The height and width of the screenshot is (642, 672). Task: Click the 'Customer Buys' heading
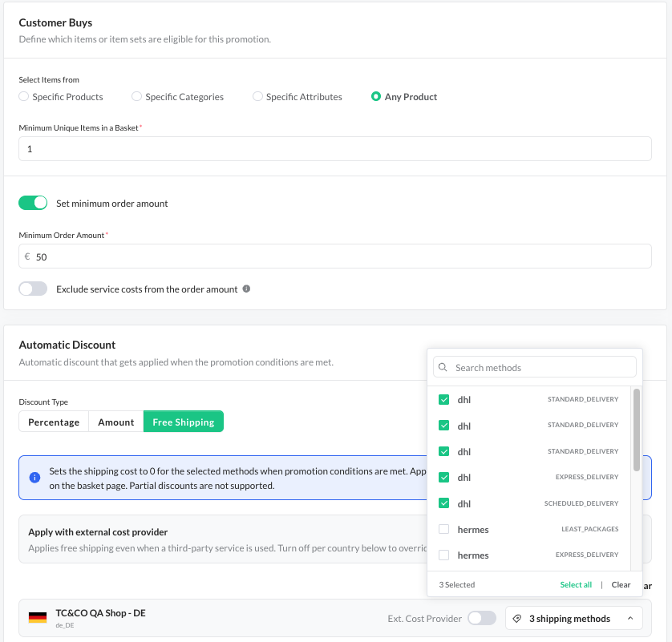click(55, 22)
